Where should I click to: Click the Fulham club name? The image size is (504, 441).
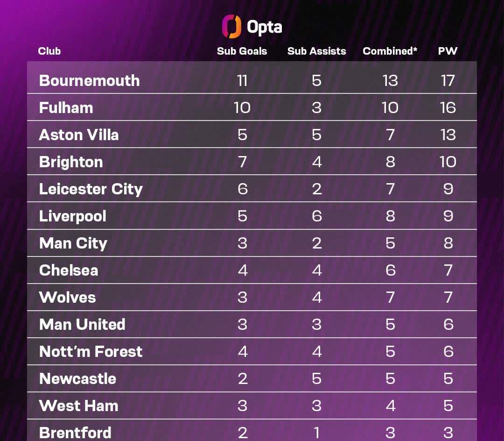click(x=66, y=107)
